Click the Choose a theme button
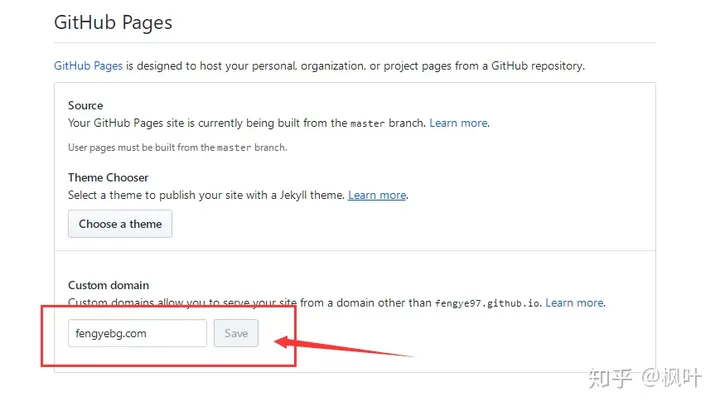Screen dimensions: 720x406 click(x=120, y=224)
